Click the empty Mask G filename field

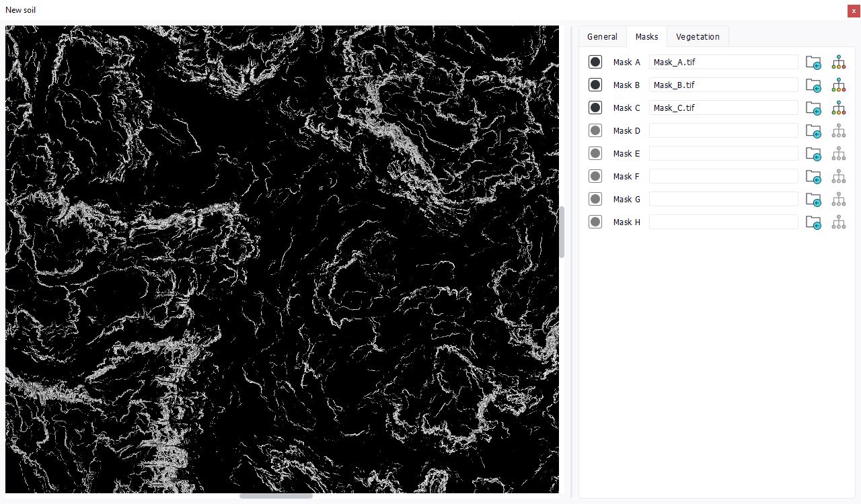(x=723, y=200)
